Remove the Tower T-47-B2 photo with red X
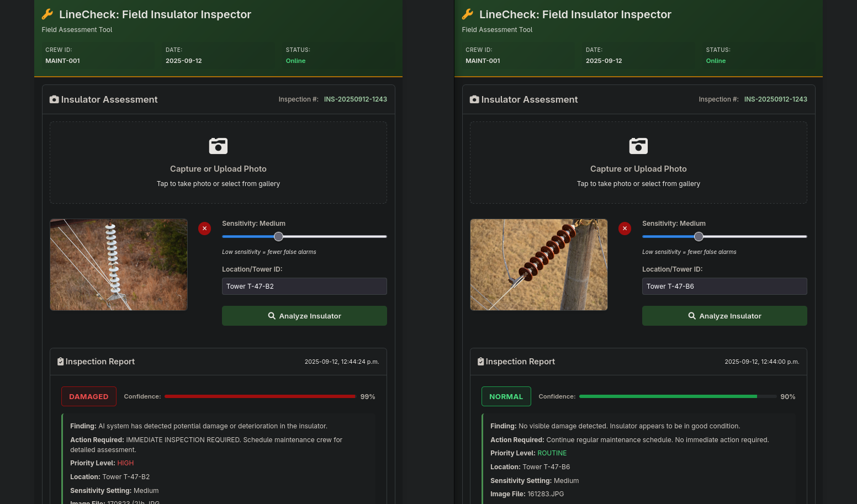Image resolution: width=857 pixels, height=504 pixels. (204, 229)
